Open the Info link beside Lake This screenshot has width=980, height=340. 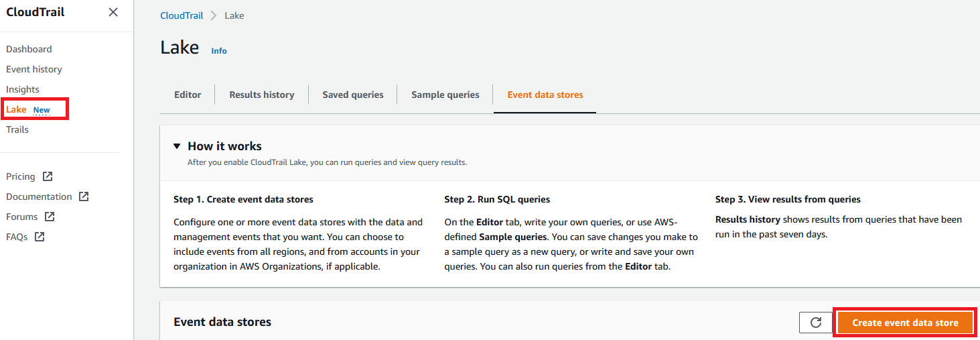[x=219, y=50]
